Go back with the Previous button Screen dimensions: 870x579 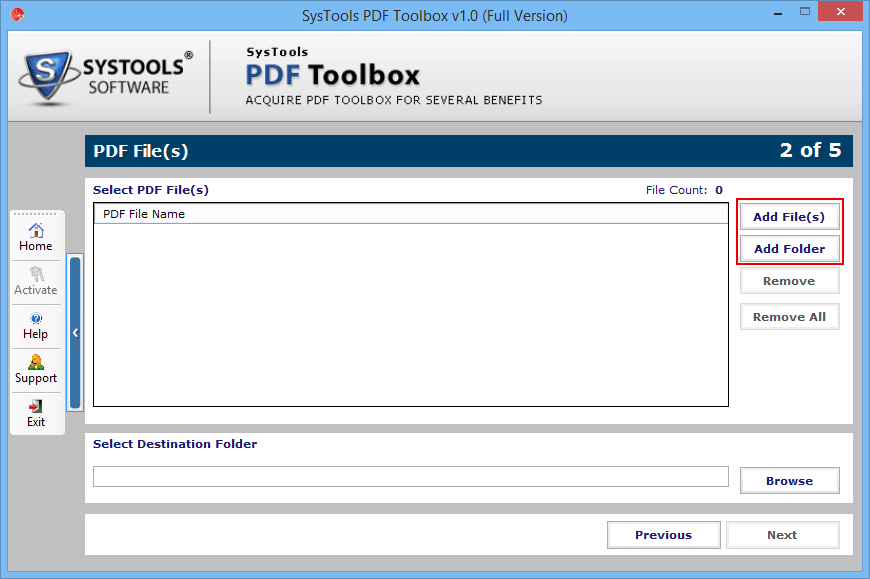664,535
